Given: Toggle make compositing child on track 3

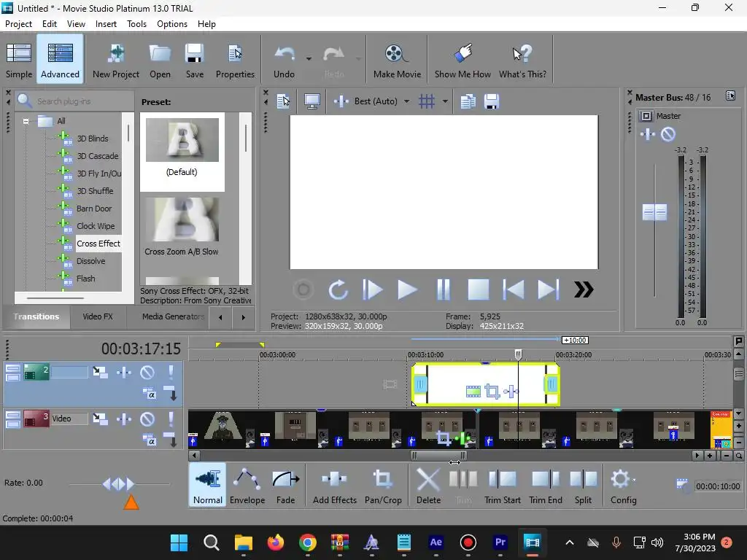Looking at the screenshot, I should click(x=171, y=440).
